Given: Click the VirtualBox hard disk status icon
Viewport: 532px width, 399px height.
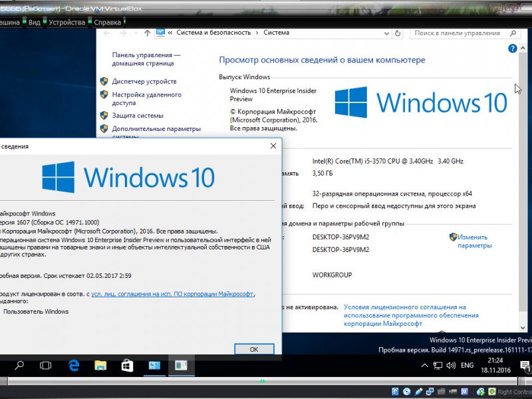Looking at the screenshot, I should click(395, 392).
